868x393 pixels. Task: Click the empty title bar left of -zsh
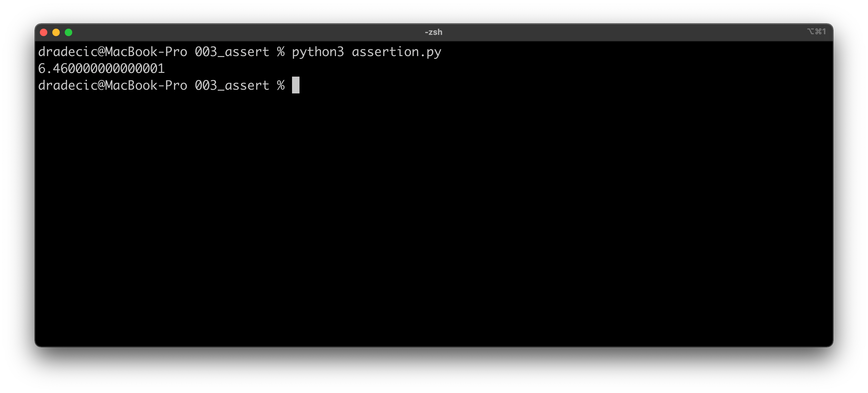point(236,32)
